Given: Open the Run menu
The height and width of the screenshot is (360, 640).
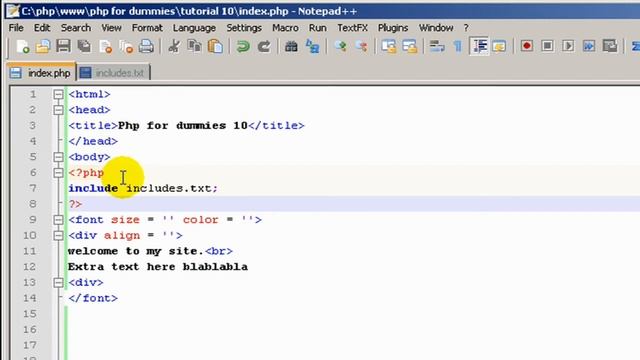Looking at the screenshot, I should 318,28.
